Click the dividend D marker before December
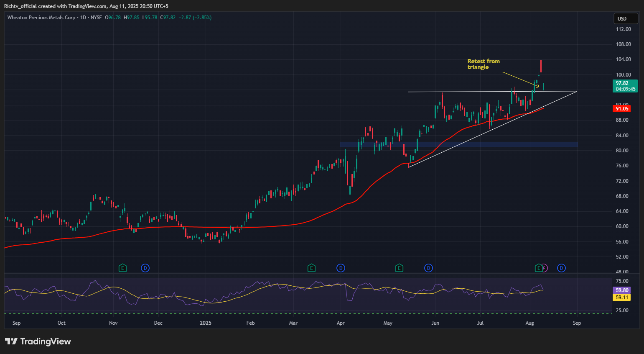This screenshot has width=644, height=354. point(145,268)
